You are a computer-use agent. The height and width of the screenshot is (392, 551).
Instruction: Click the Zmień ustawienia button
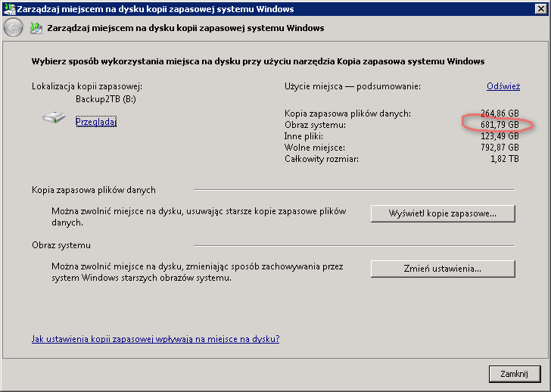point(443,269)
